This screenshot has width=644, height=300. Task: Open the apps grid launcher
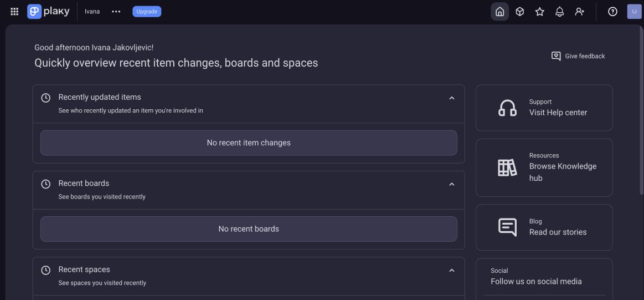coord(14,12)
